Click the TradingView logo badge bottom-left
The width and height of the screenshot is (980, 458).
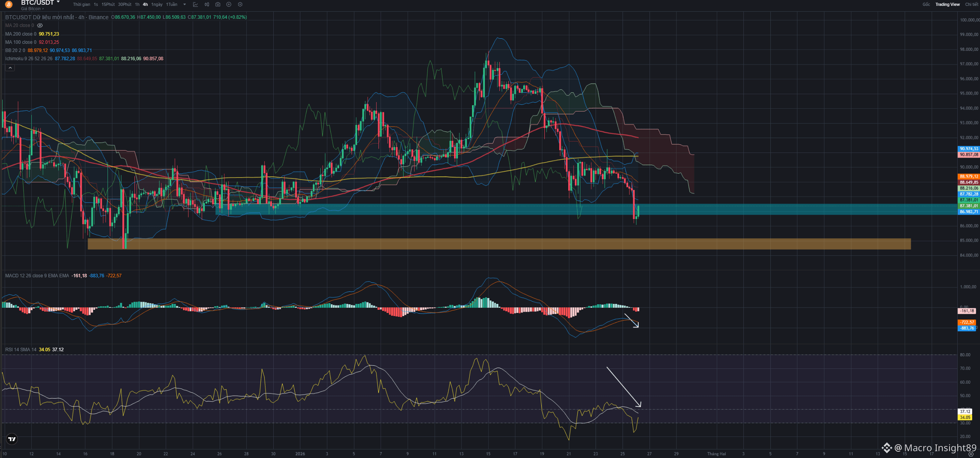pyautogui.click(x=12, y=439)
